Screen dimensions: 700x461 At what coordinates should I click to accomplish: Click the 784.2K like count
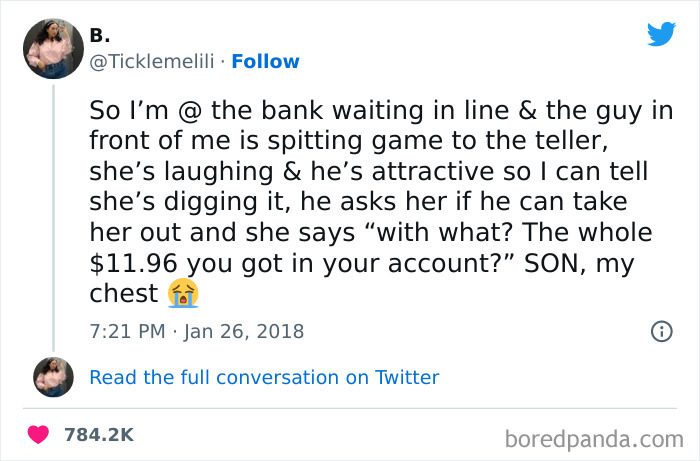coord(98,435)
